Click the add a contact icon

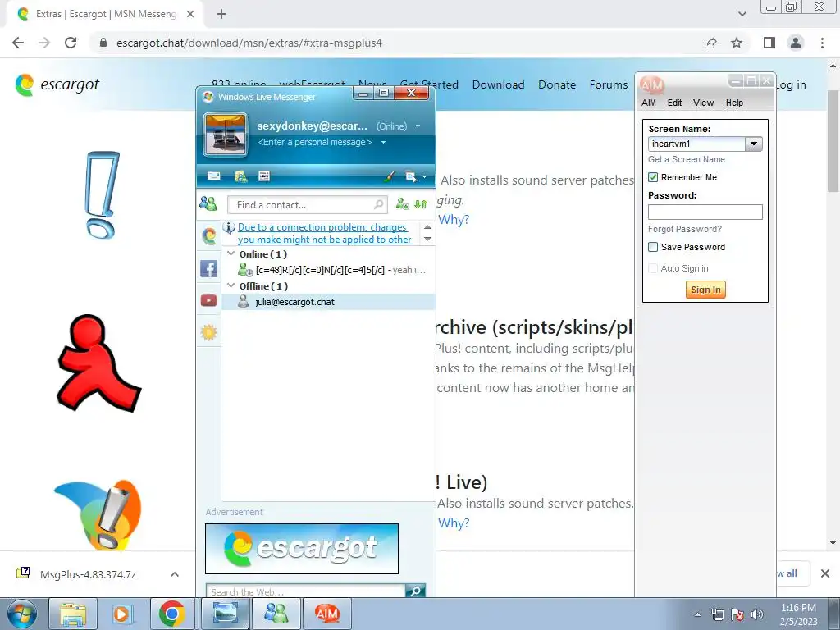tap(402, 204)
